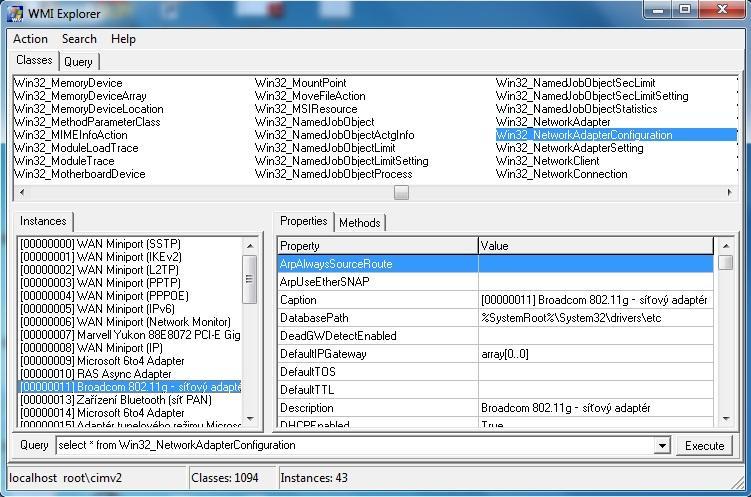The image size is (751, 497).
Task: Select instance Zařízení Bluetooth (síť PAN)
Action: (115, 399)
